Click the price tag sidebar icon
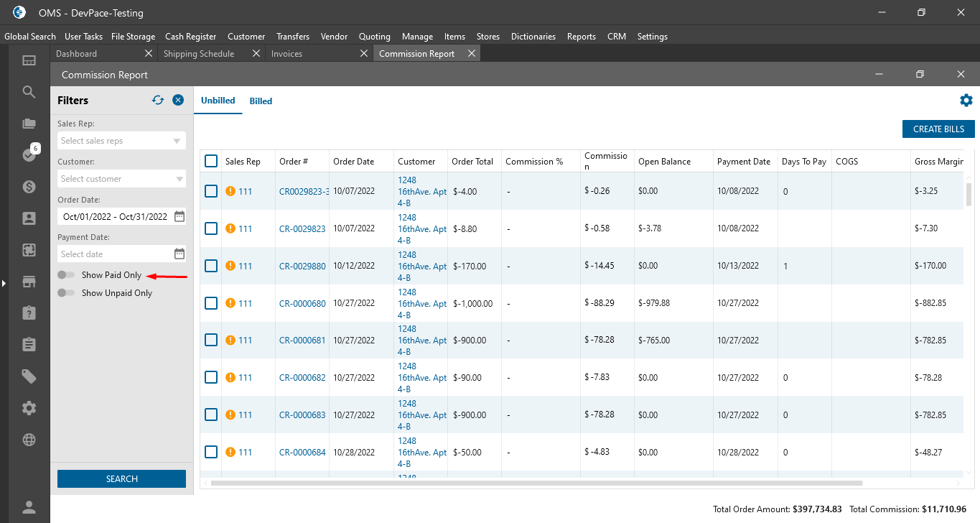The height and width of the screenshot is (523, 980). 29,376
